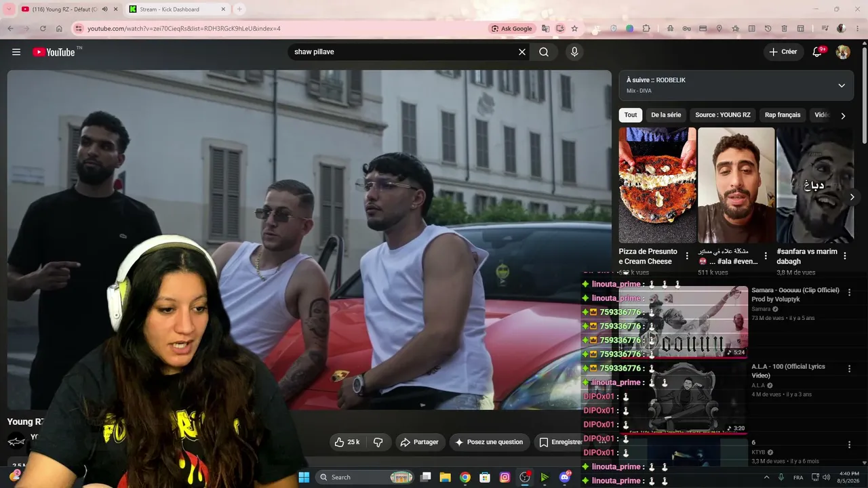The width and height of the screenshot is (868, 488).
Task: Open Samara - Oouuuu video title
Action: [795, 294]
